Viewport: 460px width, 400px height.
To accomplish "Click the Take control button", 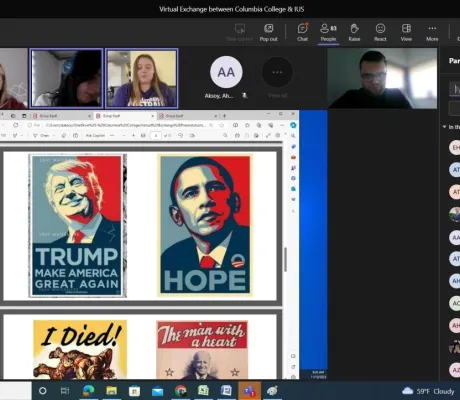I will (240, 32).
